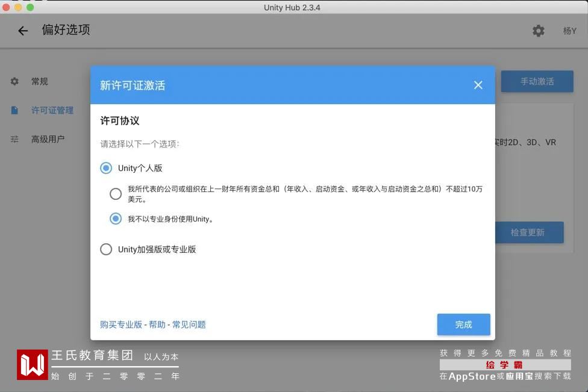Viewport: 588px width, 392px height.
Task: Open the 常规 preferences section
Action: click(39, 81)
